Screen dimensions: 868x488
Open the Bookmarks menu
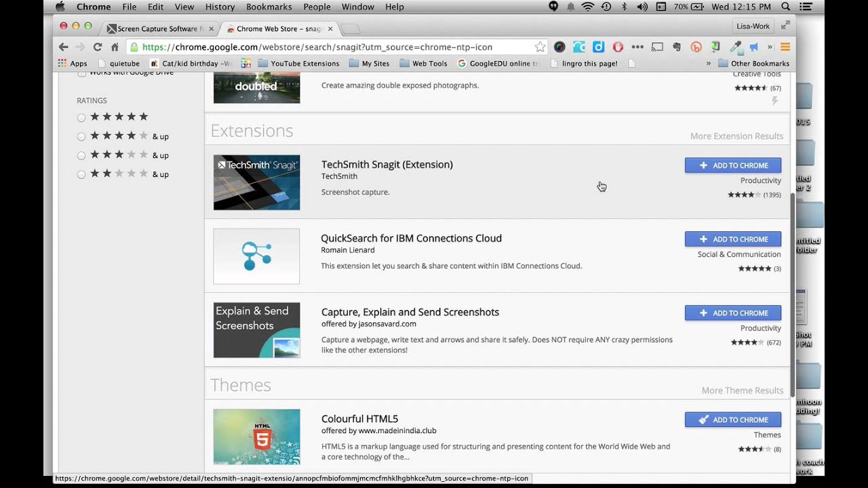pos(269,7)
